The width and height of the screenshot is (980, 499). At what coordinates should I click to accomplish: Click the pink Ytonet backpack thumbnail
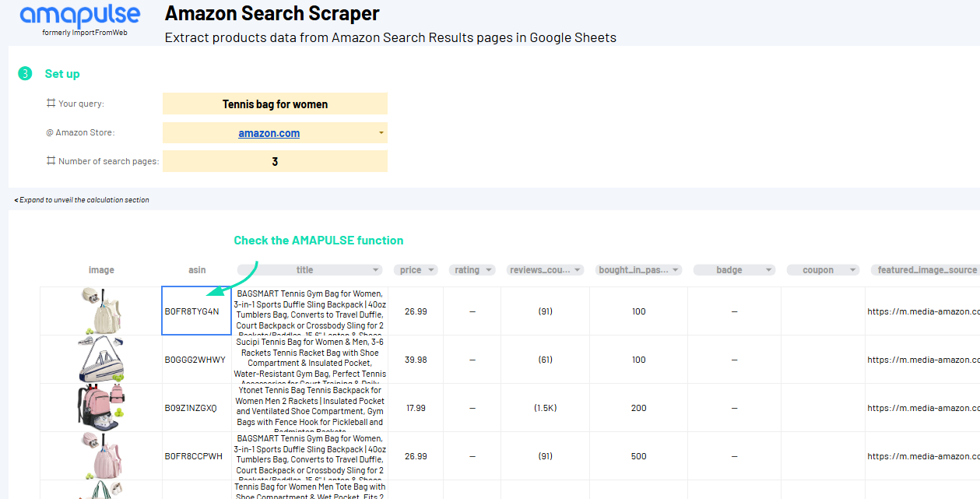point(100,408)
